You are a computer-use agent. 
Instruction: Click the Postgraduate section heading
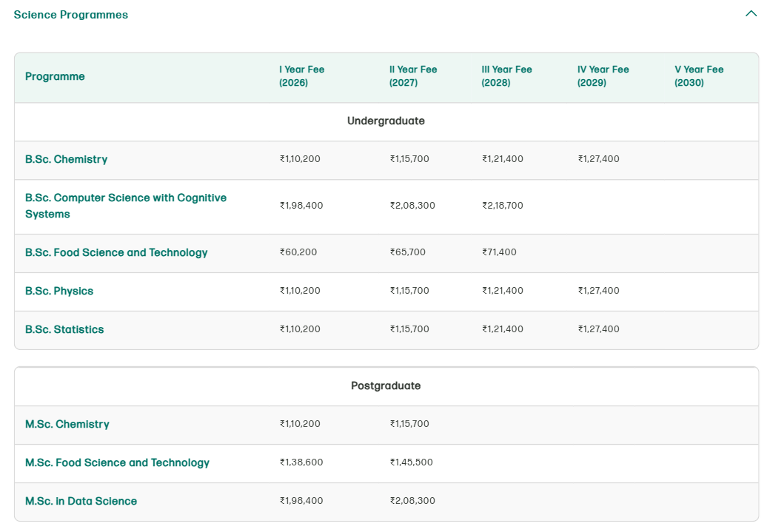(x=386, y=385)
